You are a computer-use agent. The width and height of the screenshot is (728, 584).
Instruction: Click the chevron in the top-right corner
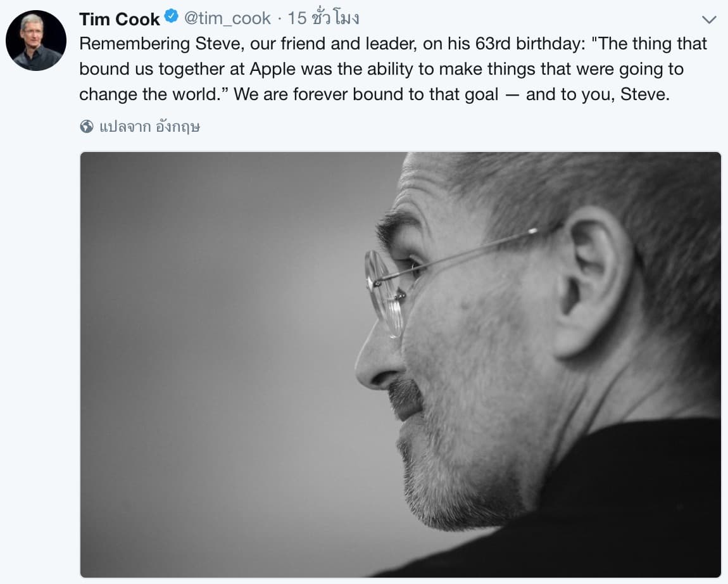(x=710, y=19)
